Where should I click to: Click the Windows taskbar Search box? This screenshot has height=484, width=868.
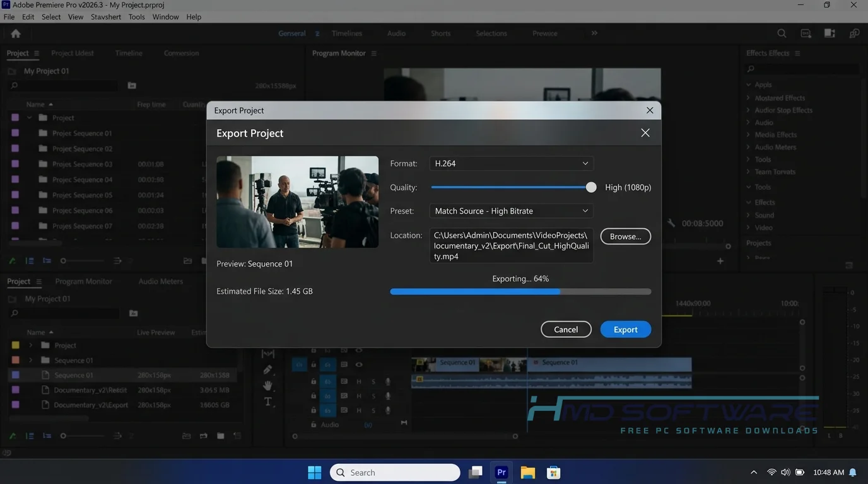point(395,472)
